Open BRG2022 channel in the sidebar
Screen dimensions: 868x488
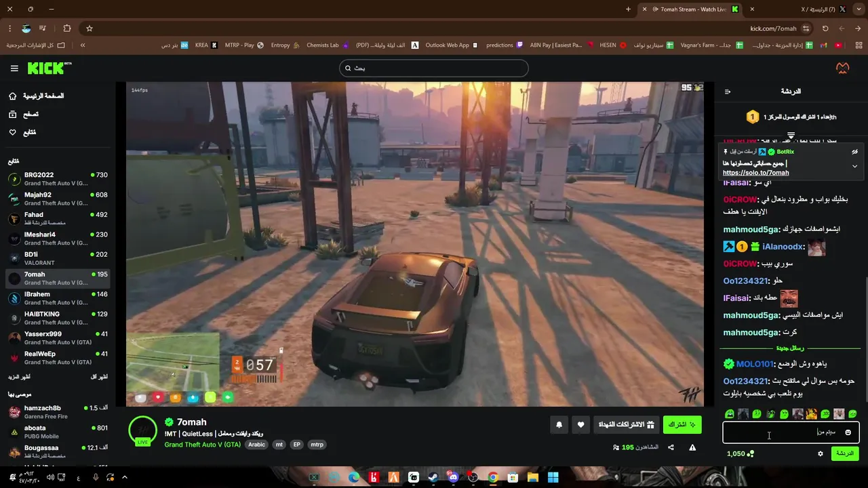[58, 179]
